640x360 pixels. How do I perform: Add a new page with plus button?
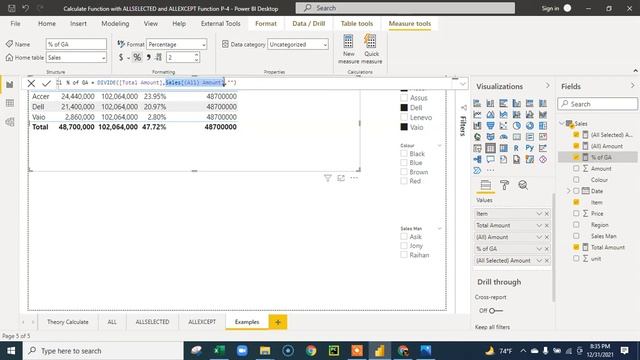[278, 322]
